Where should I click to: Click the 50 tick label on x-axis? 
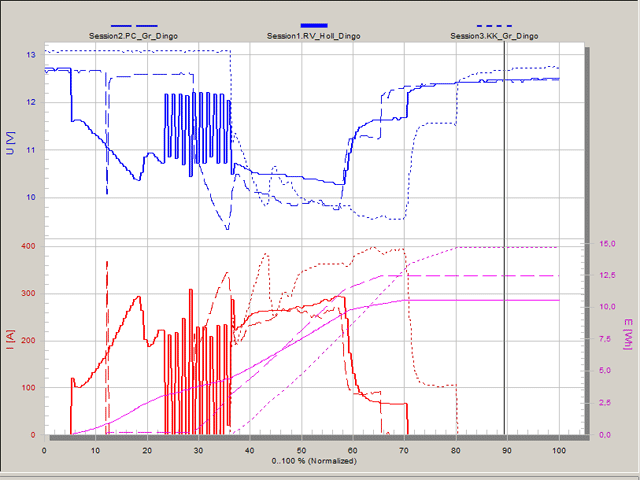pyautogui.click(x=302, y=450)
